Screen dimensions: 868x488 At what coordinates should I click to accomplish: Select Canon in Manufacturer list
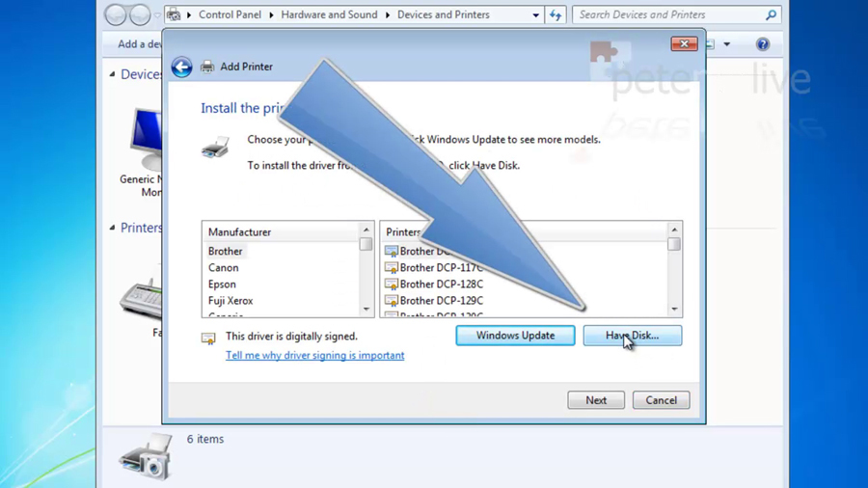point(224,268)
